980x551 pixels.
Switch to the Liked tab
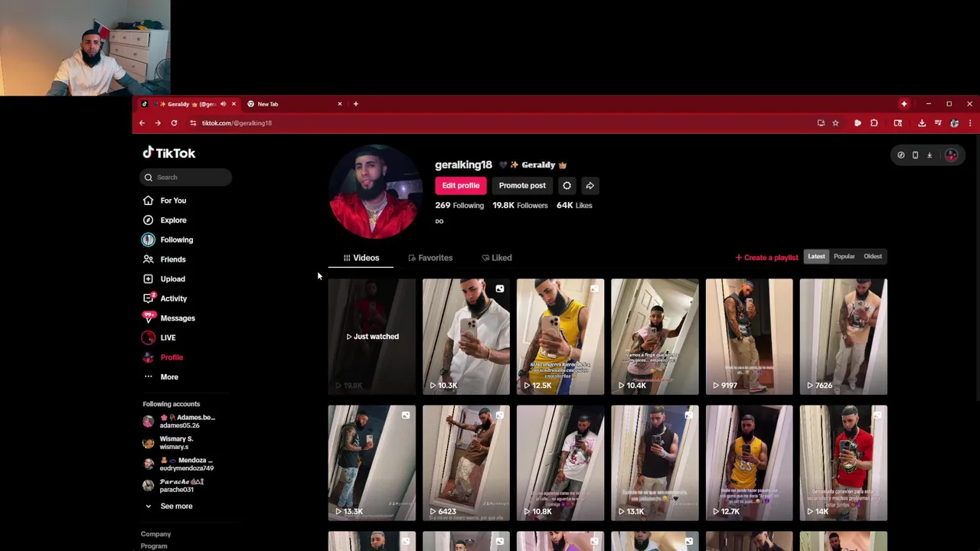point(497,258)
